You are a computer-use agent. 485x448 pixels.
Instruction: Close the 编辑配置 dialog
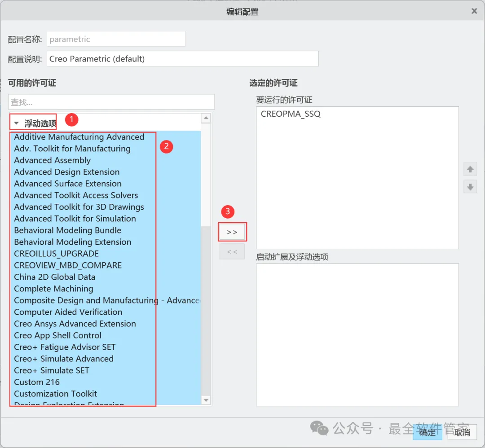[x=474, y=11]
